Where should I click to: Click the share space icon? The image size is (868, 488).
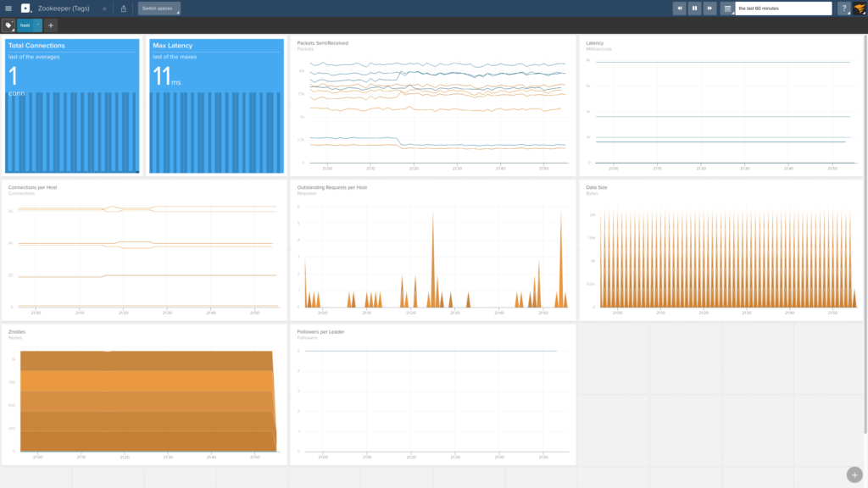(x=124, y=8)
